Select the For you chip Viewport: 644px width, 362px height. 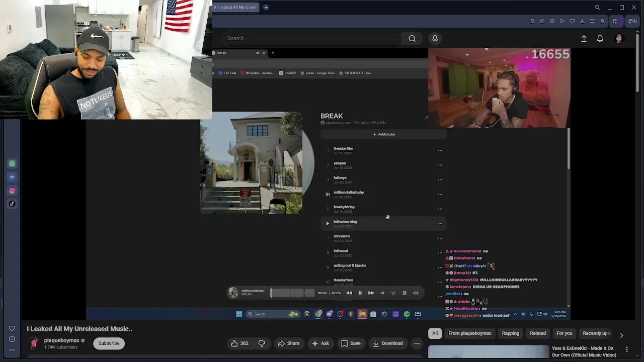(x=565, y=333)
